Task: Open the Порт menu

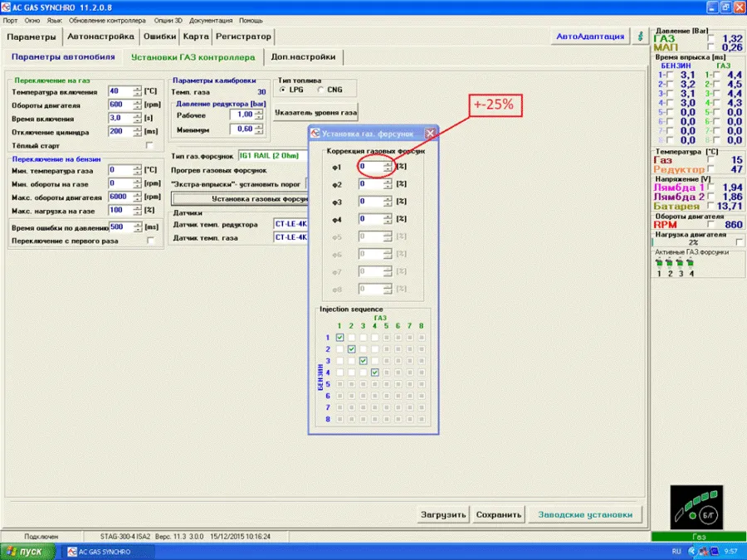Action: (x=10, y=21)
